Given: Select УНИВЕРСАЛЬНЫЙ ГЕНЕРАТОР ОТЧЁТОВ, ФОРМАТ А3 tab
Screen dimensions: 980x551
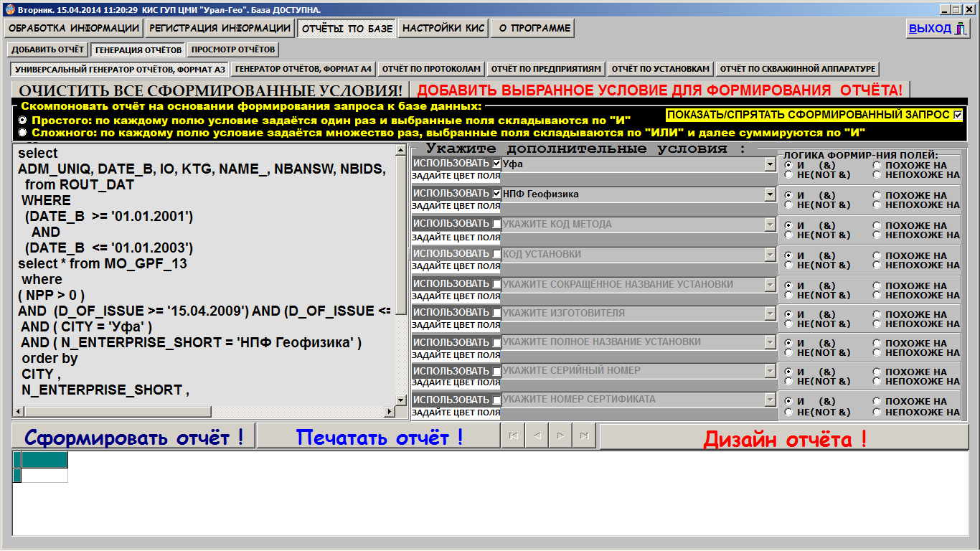Looking at the screenshot, I should (120, 69).
